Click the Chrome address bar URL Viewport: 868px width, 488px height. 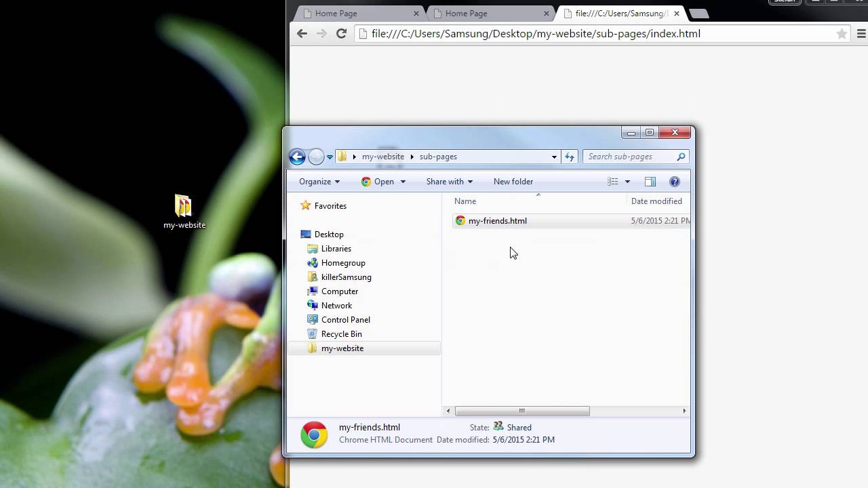[536, 33]
